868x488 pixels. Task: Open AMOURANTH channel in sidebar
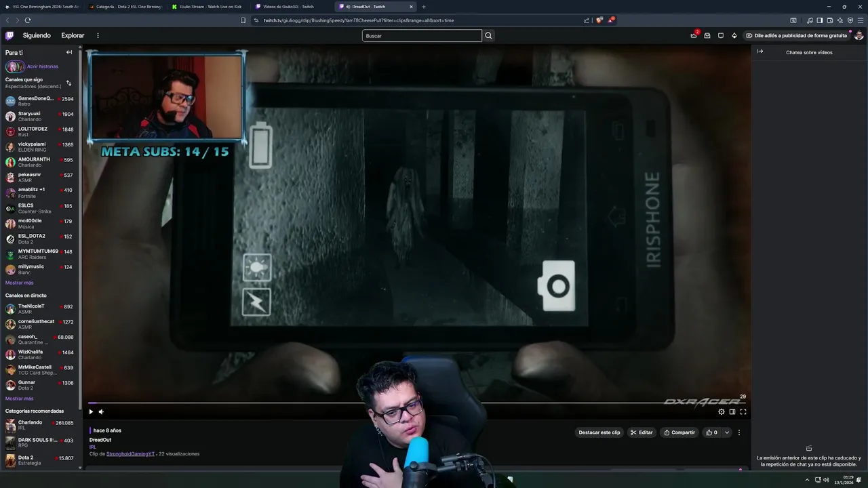tap(40, 162)
